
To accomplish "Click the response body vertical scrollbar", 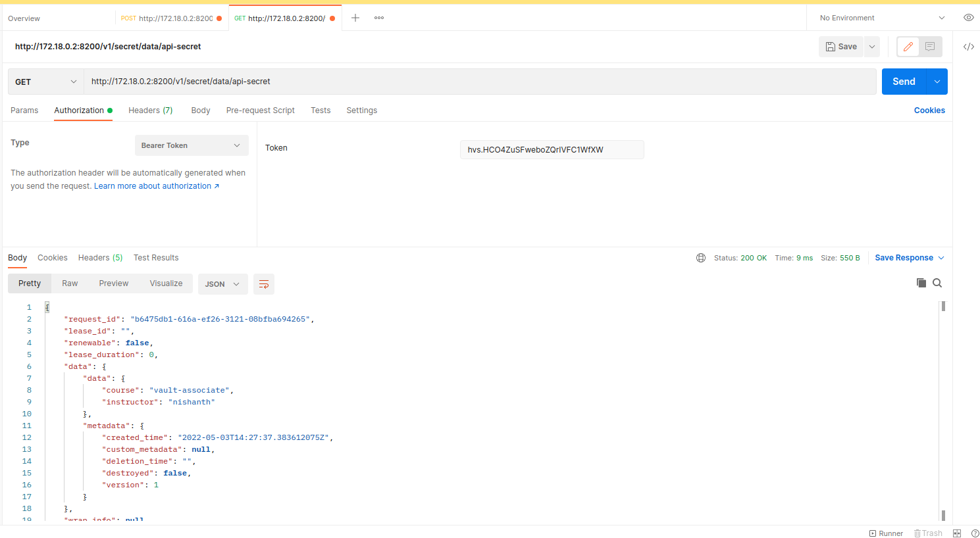I will point(943,408).
